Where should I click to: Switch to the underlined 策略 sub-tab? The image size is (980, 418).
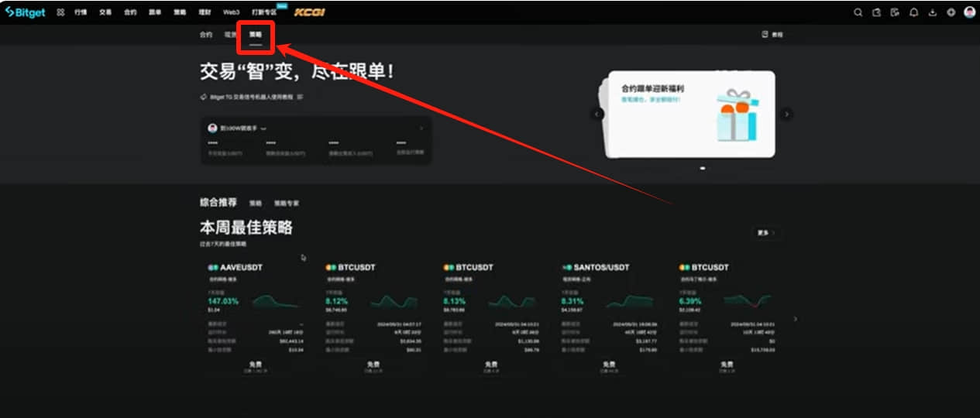pos(256,35)
